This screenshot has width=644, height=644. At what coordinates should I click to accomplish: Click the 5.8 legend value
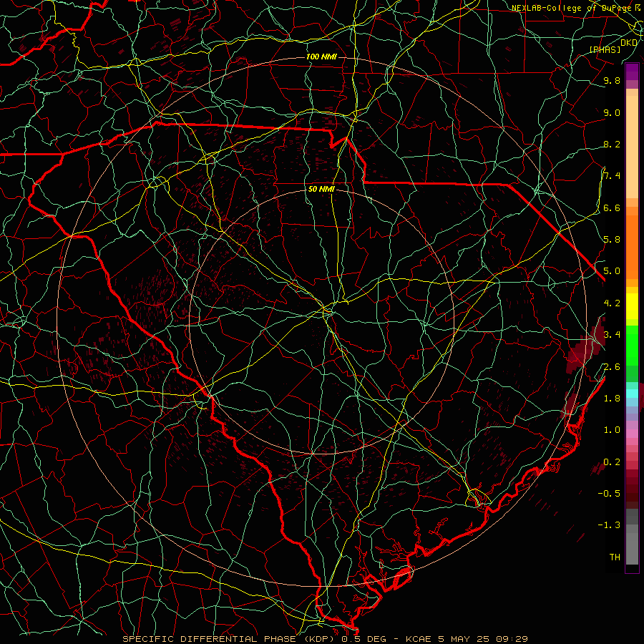(x=612, y=239)
